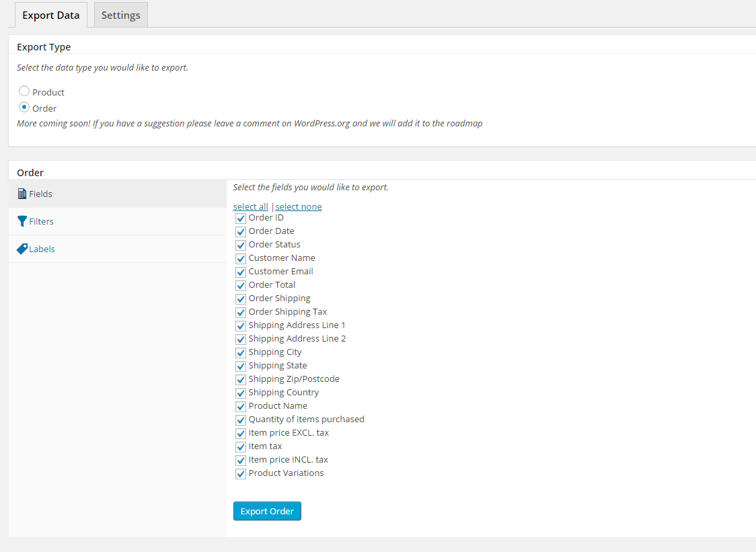Click the Labels tag icon

[22, 249]
